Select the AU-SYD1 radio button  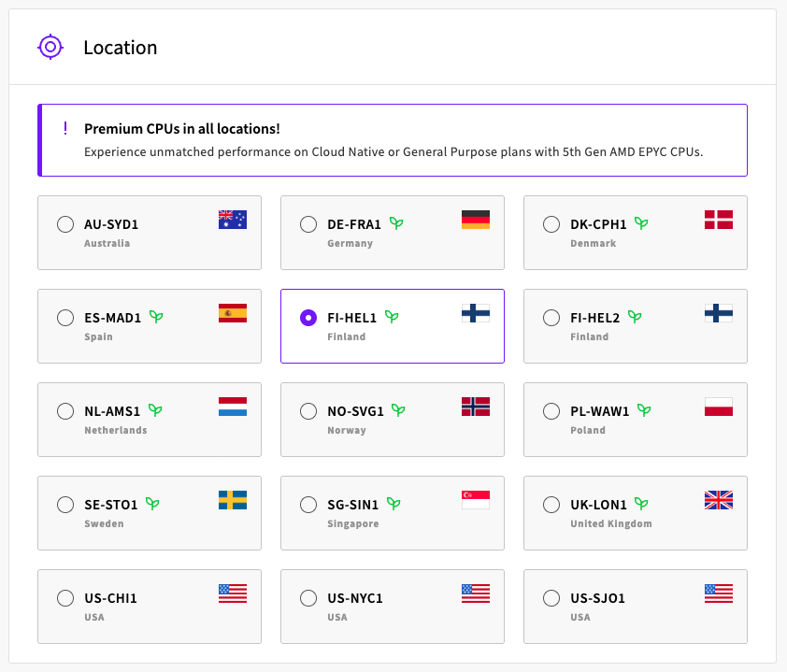click(65, 224)
